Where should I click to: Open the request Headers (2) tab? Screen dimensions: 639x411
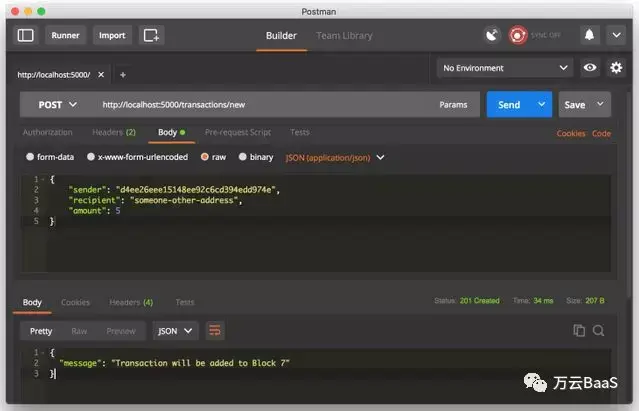[x=114, y=132]
